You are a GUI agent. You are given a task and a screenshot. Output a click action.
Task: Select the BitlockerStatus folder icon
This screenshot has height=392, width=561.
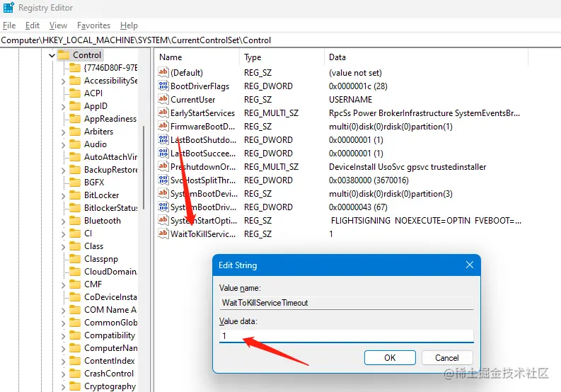click(x=75, y=207)
